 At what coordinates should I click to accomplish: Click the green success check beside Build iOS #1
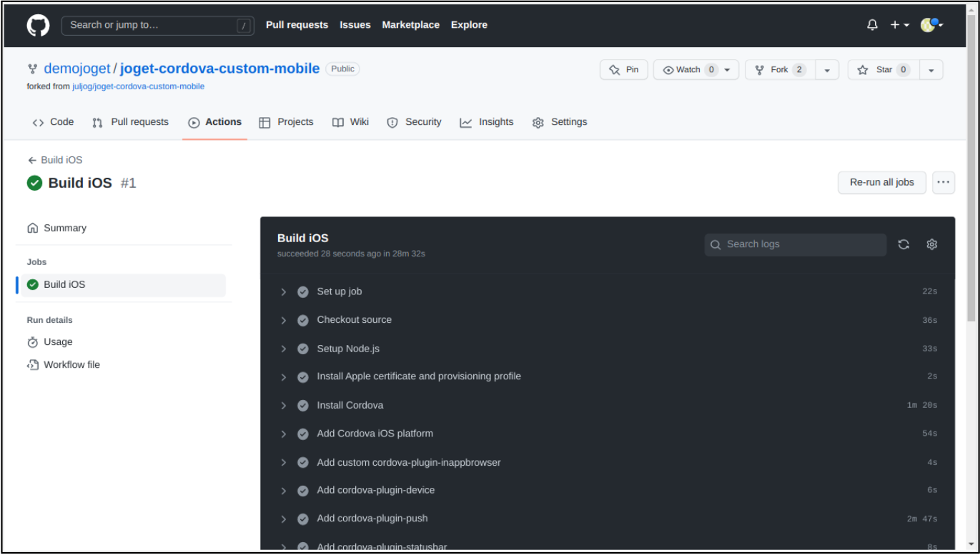click(x=34, y=183)
